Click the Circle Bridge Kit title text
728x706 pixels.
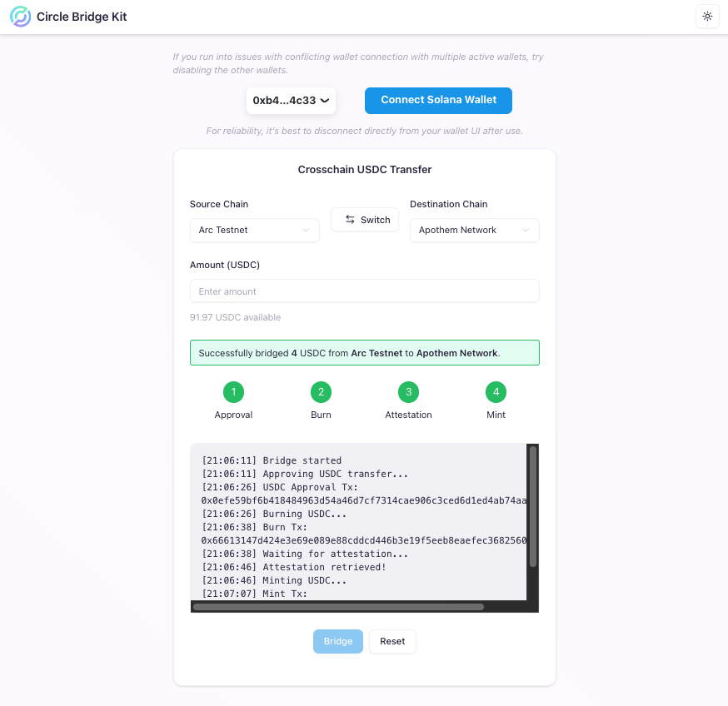coord(82,17)
